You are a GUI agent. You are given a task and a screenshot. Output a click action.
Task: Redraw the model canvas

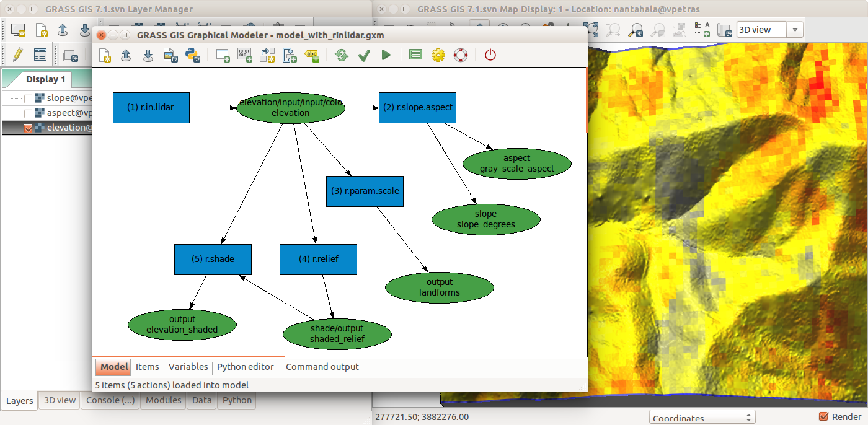tap(342, 55)
